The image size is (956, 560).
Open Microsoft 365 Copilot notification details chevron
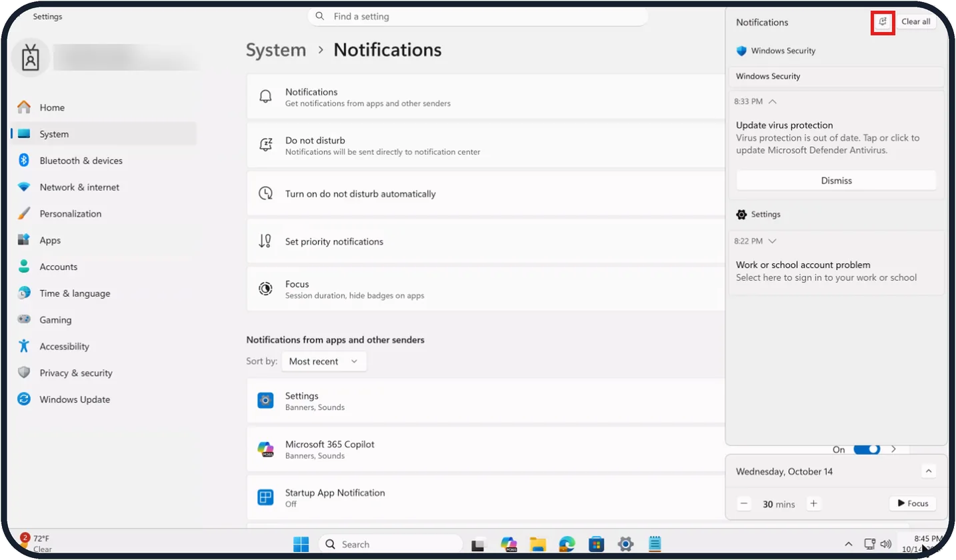pos(893,449)
